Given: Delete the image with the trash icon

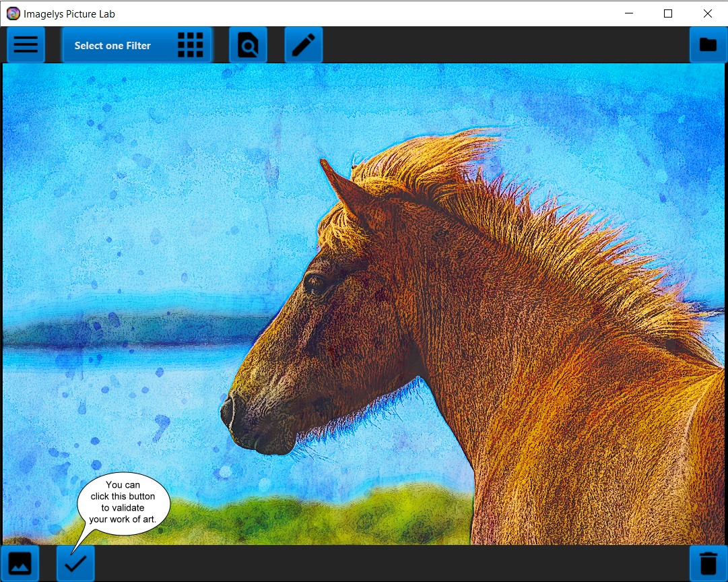Looking at the screenshot, I should (708, 563).
